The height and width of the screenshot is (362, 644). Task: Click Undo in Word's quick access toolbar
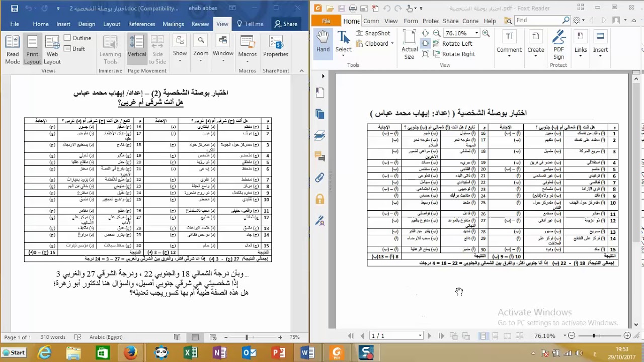29,9
